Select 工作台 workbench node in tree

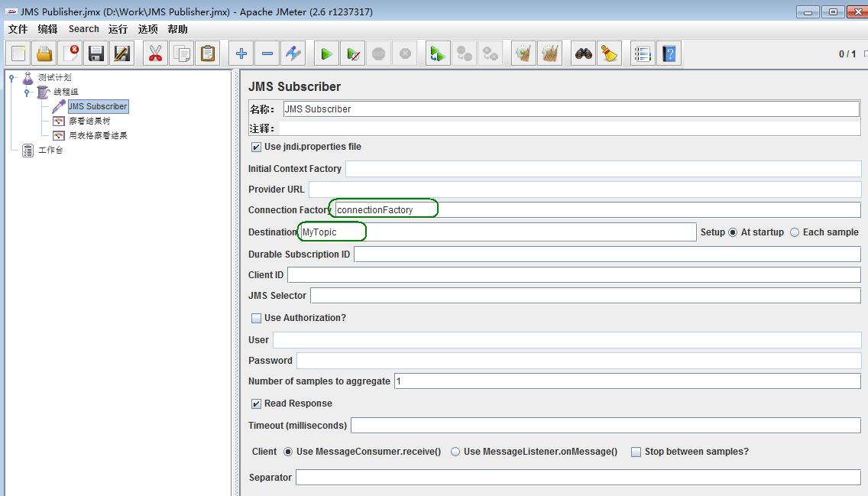click(x=50, y=150)
